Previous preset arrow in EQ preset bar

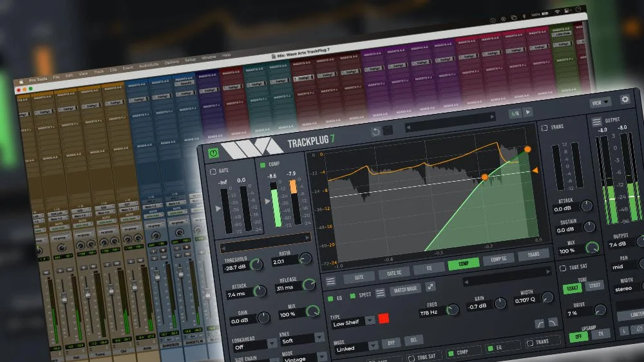click(466, 282)
